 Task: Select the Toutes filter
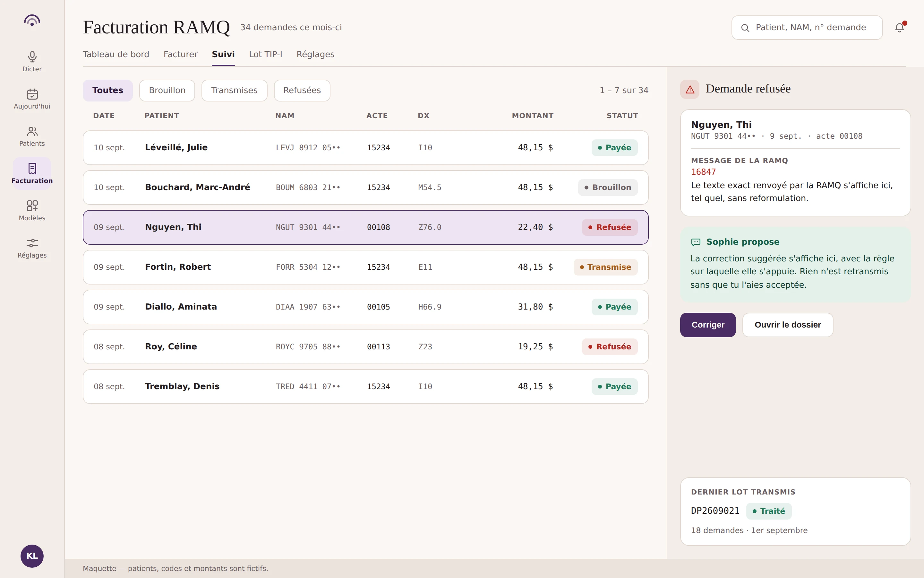point(108,90)
